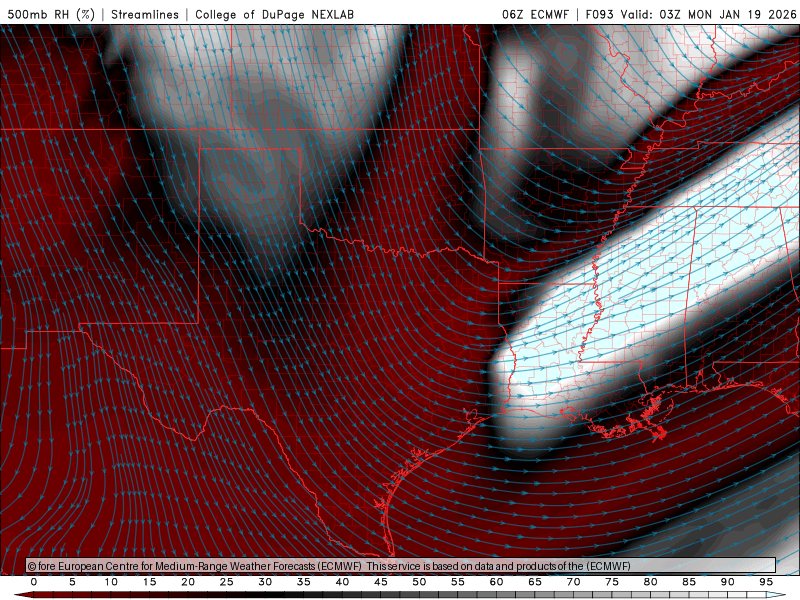Click the '0' value on the color scale
This screenshot has height=600, width=800.
(34, 582)
